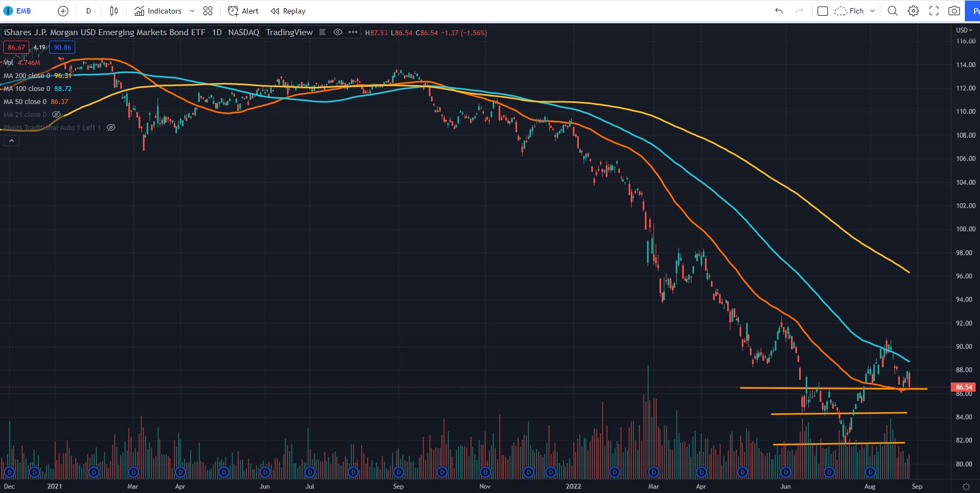Click the −1.37 (−1.56%) change value
980x493 pixels.
coord(464,33)
